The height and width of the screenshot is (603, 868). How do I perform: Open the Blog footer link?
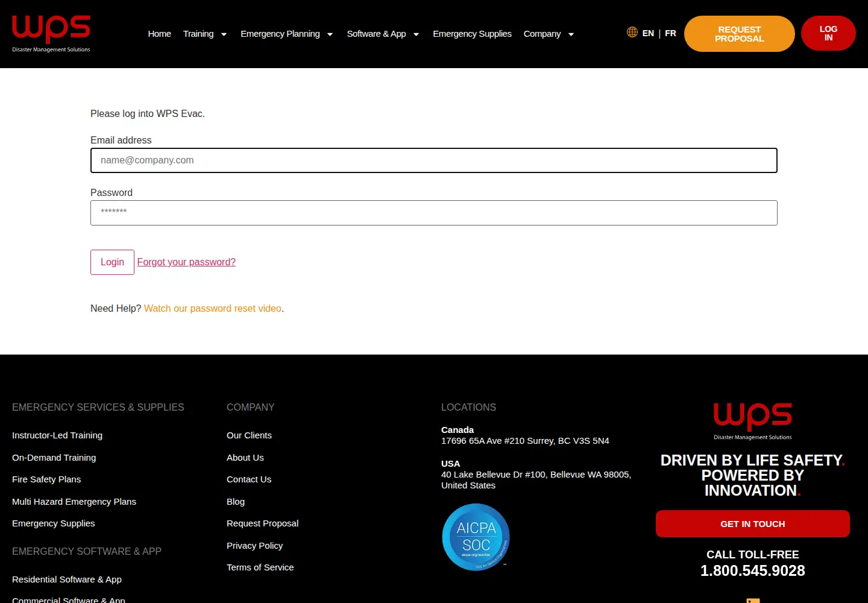236,502
